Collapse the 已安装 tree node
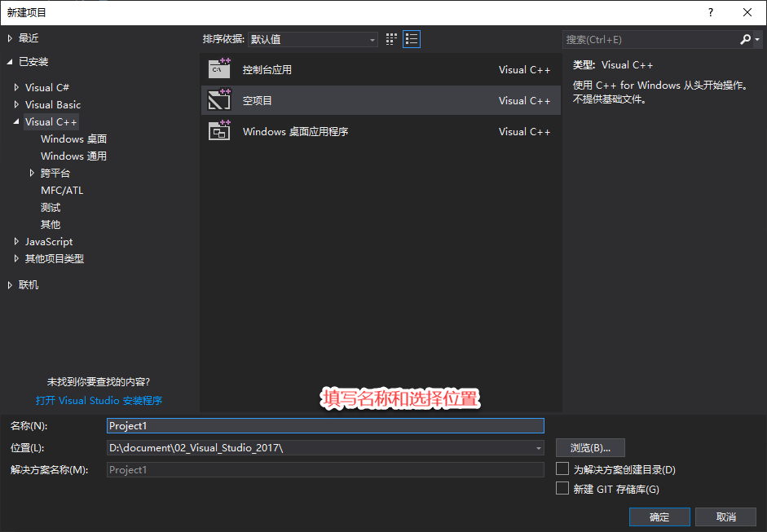This screenshot has height=532, width=767. [x=10, y=62]
